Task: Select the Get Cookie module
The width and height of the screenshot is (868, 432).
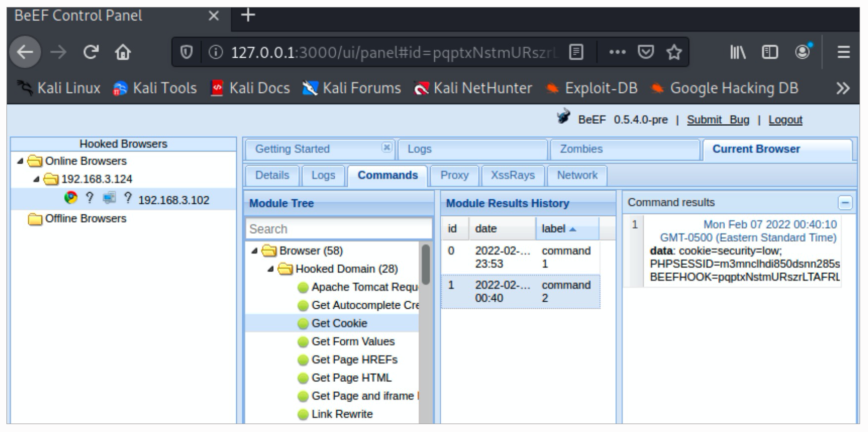Action: click(339, 323)
